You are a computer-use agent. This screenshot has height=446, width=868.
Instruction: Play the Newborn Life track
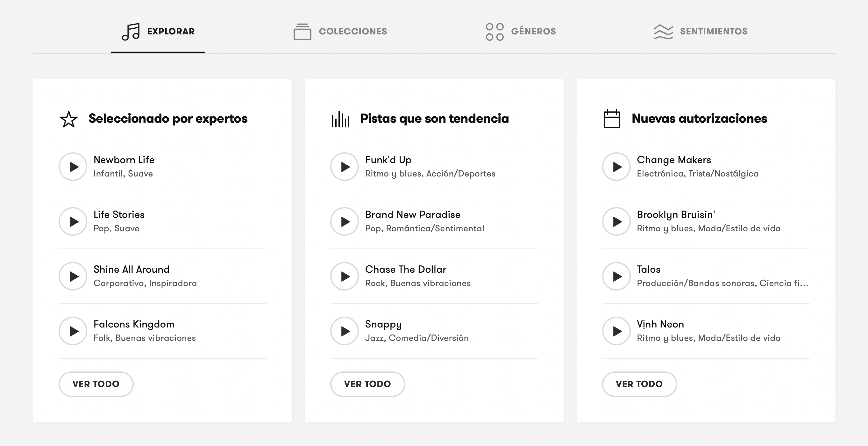click(x=73, y=167)
